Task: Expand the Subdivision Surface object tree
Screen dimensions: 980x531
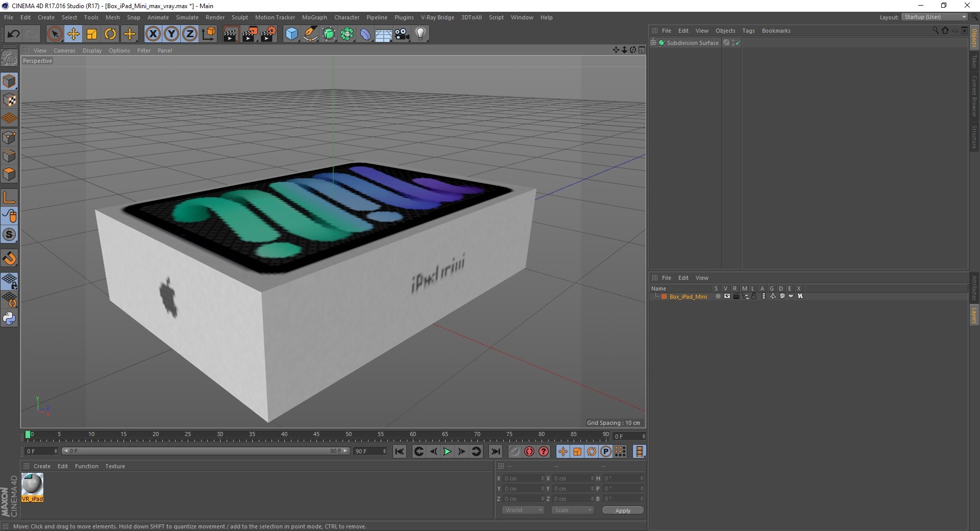Action: pos(653,42)
